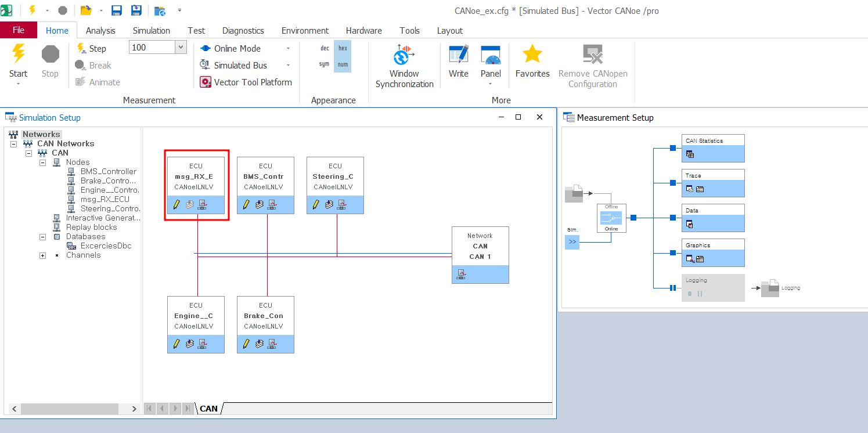Select Replay blocks in the tree

91,227
